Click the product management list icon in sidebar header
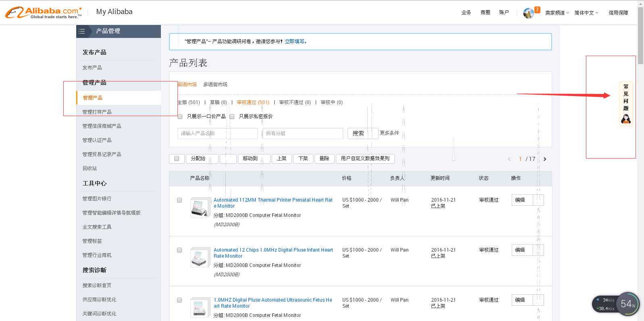The image size is (644, 321). (x=82, y=31)
